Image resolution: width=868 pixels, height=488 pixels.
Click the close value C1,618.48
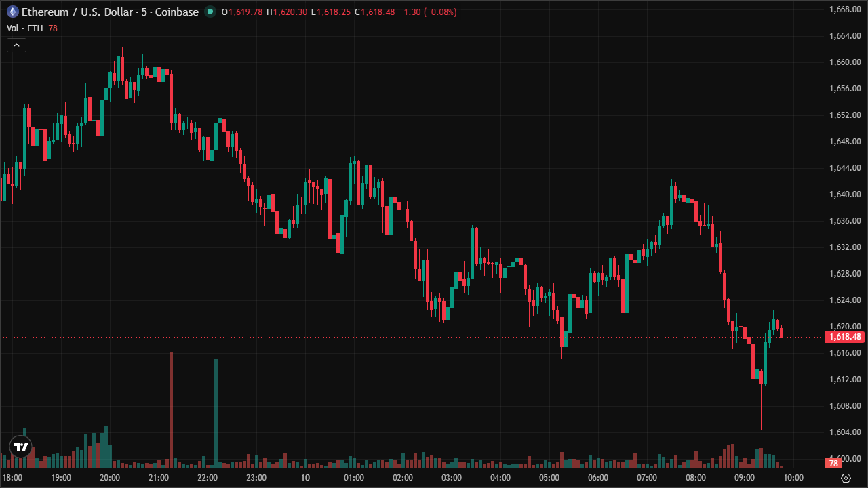pos(374,12)
